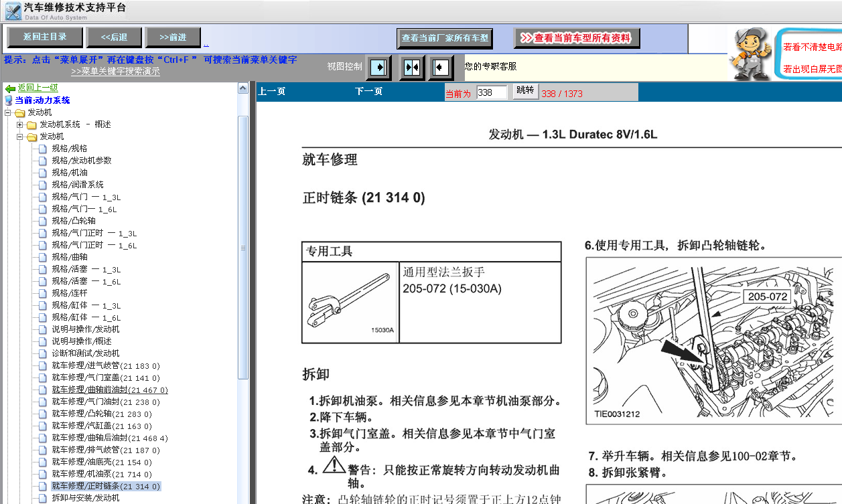The image size is (842, 504).
Task: Open 就车修理/曲轴前油封(21 467 0)
Action: 110,390
